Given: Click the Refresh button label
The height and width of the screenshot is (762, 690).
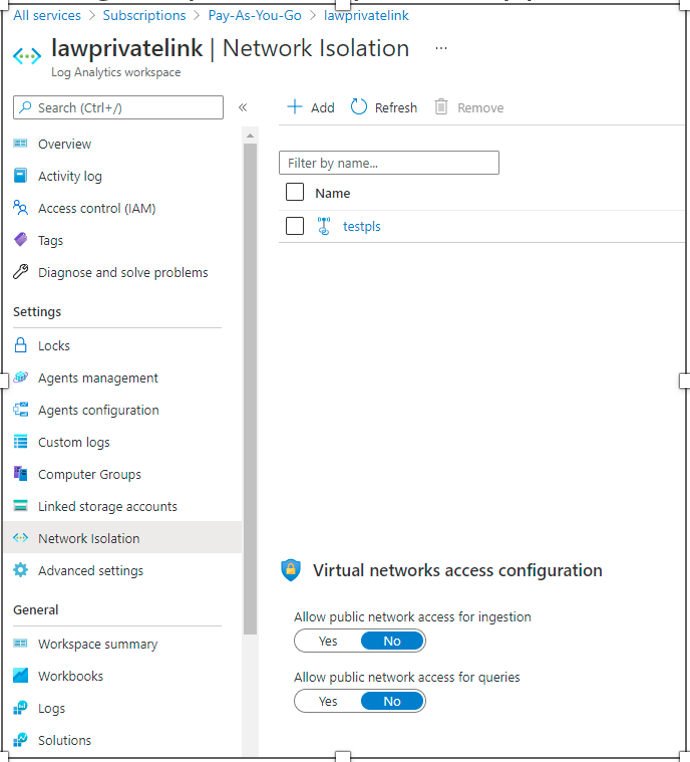Looking at the screenshot, I should pyautogui.click(x=396, y=107).
